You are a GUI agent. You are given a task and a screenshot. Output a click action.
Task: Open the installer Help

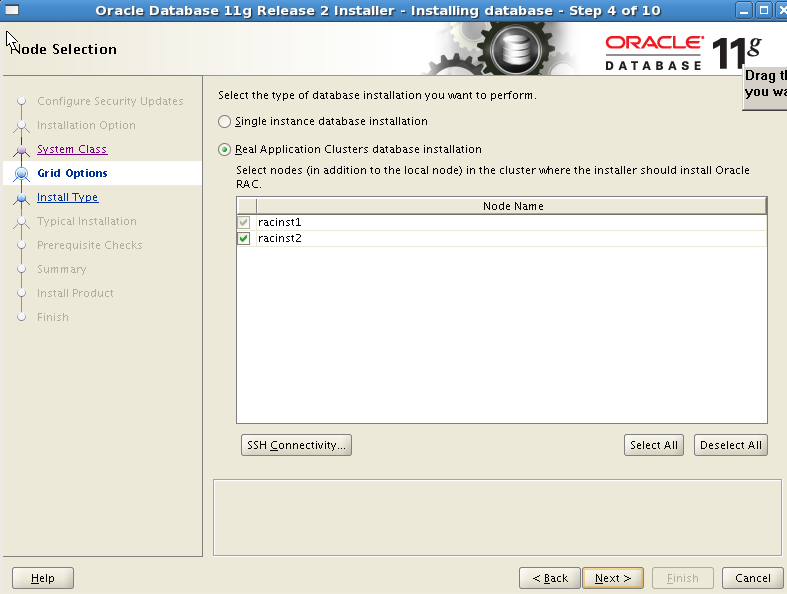(x=43, y=578)
